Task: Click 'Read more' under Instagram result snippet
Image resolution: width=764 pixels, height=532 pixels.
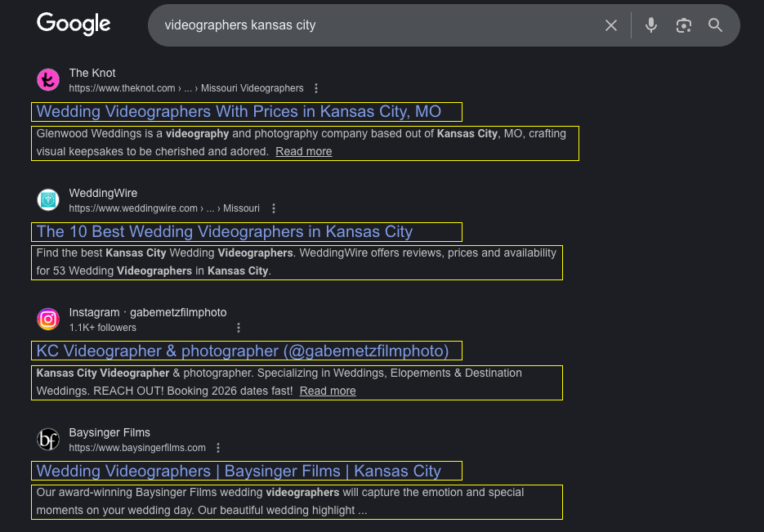Action: tap(328, 391)
